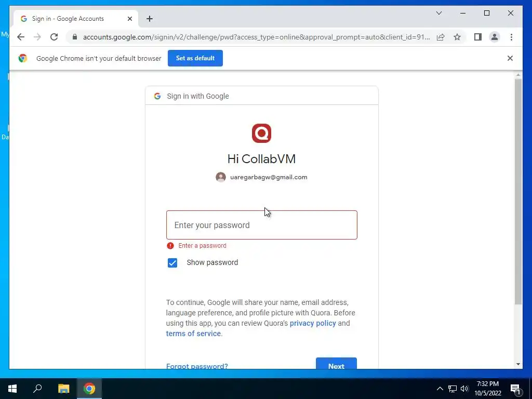Click the uaregarbagw@gmail.com account chip
Screen dimensions: 532x399
(262, 177)
